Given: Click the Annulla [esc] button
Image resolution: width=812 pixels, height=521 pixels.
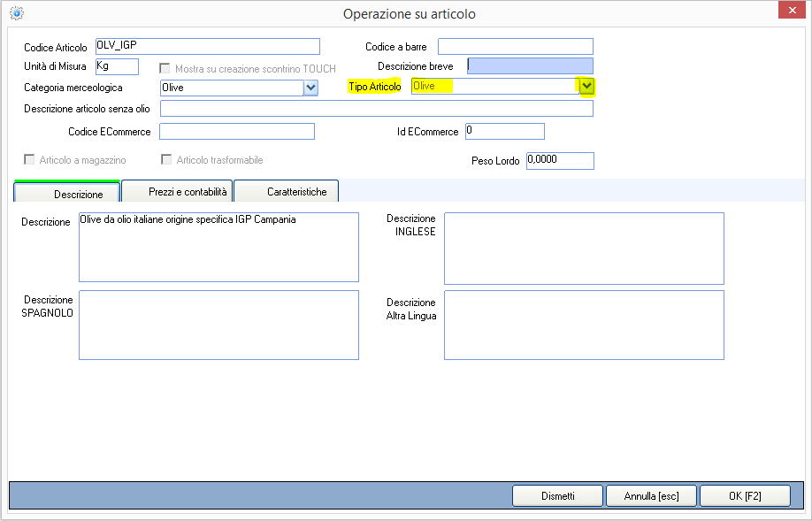Looking at the screenshot, I should pos(652,495).
